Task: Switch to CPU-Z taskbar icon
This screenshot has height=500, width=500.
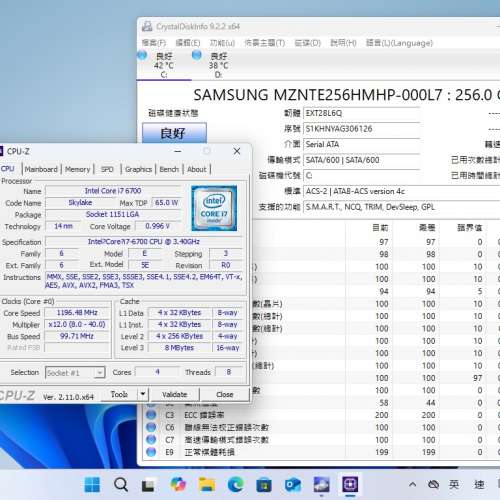Action: click(x=350, y=484)
